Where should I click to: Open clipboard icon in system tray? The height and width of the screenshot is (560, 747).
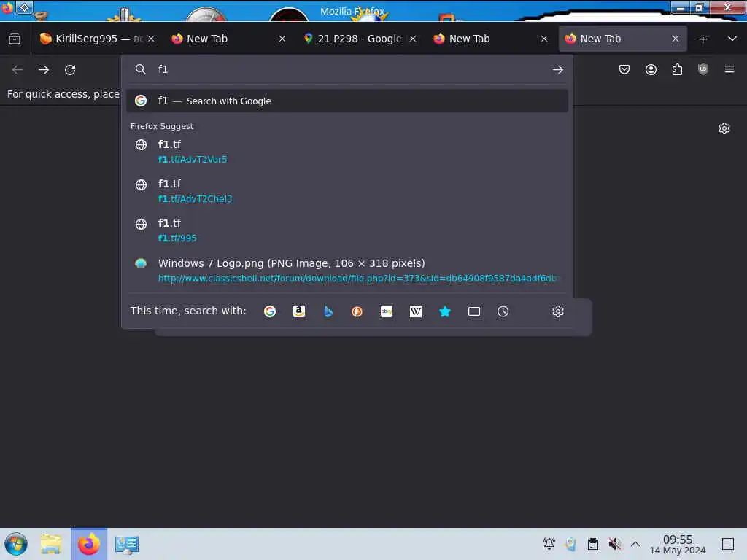592,543
